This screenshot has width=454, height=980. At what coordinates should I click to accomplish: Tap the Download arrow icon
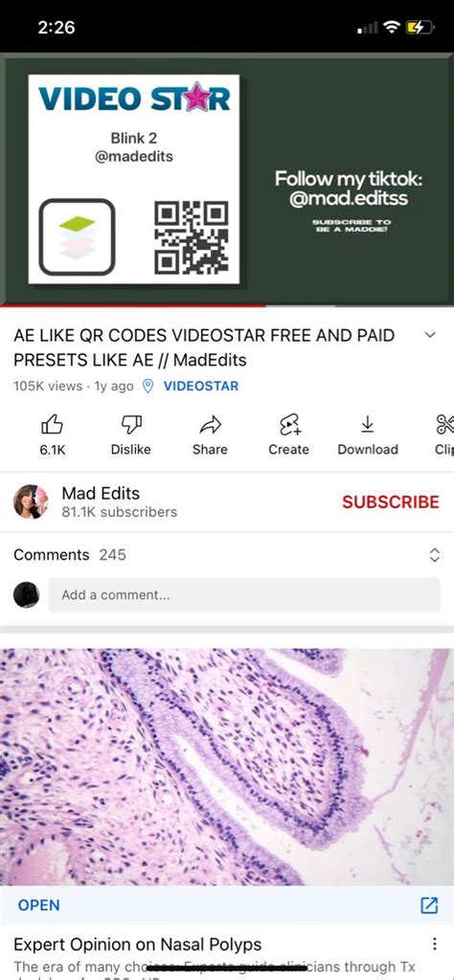[x=368, y=425]
